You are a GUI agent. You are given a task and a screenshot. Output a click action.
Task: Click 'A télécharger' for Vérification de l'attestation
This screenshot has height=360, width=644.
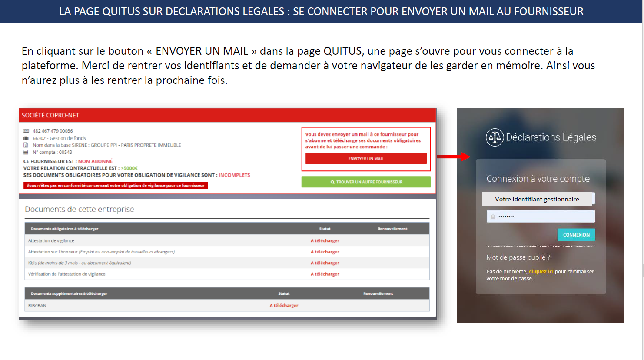[x=325, y=274]
